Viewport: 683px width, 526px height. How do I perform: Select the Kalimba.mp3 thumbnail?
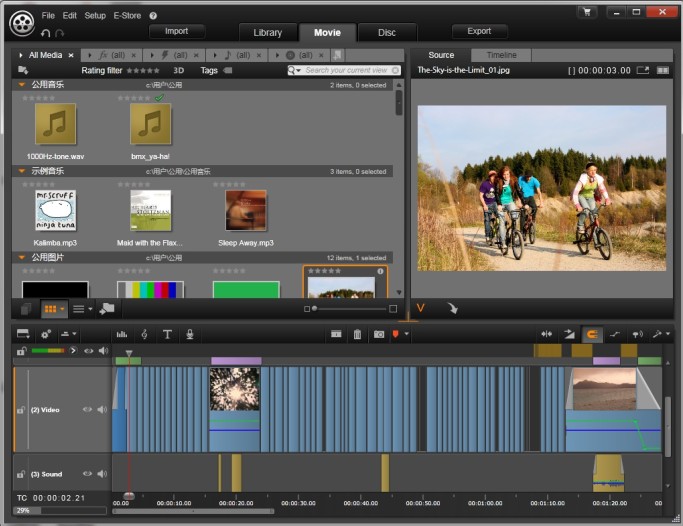pos(55,212)
